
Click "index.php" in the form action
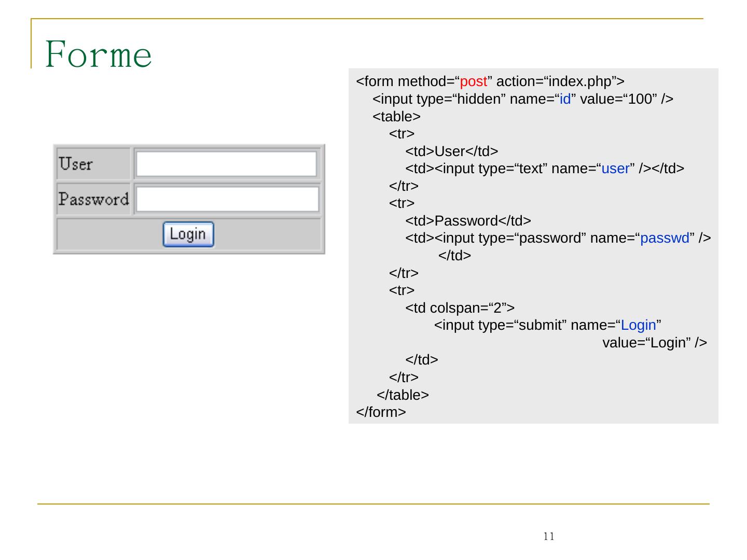pos(580,82)
